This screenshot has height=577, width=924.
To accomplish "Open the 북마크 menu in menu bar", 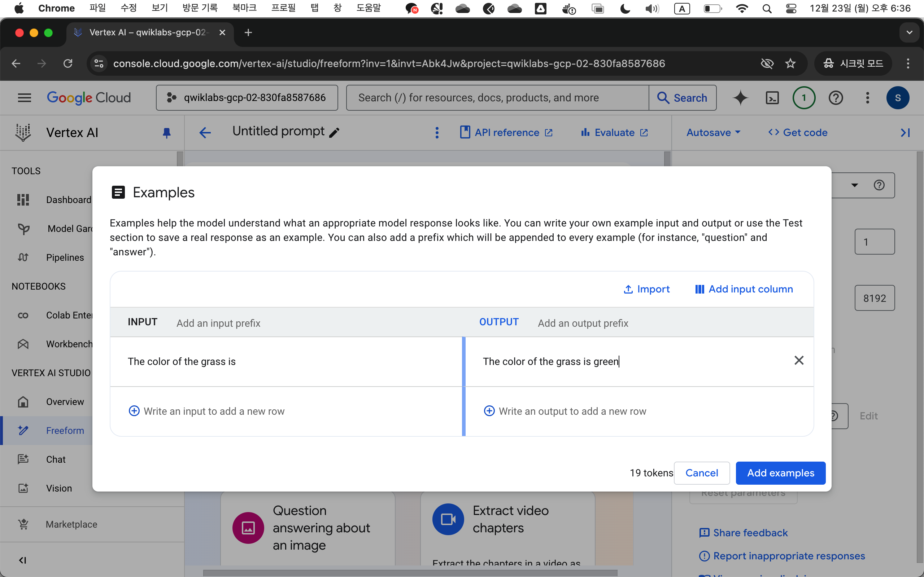I will tap(244, 8).
